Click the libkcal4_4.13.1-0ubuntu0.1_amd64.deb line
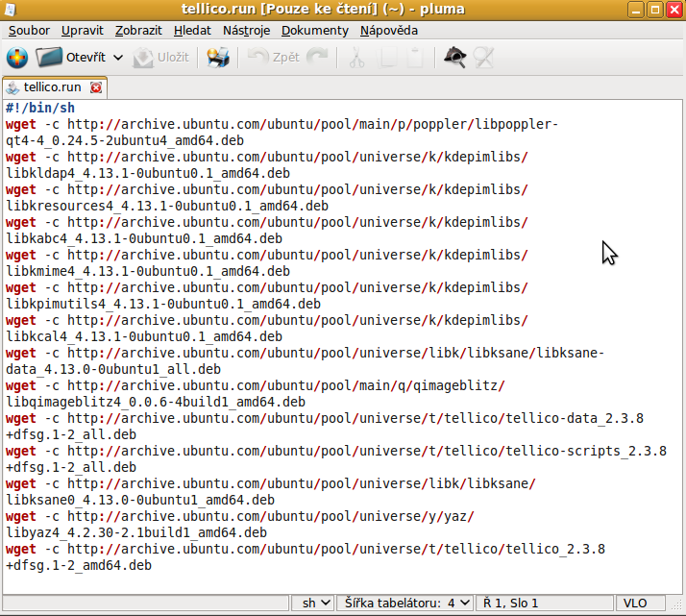 144,336
